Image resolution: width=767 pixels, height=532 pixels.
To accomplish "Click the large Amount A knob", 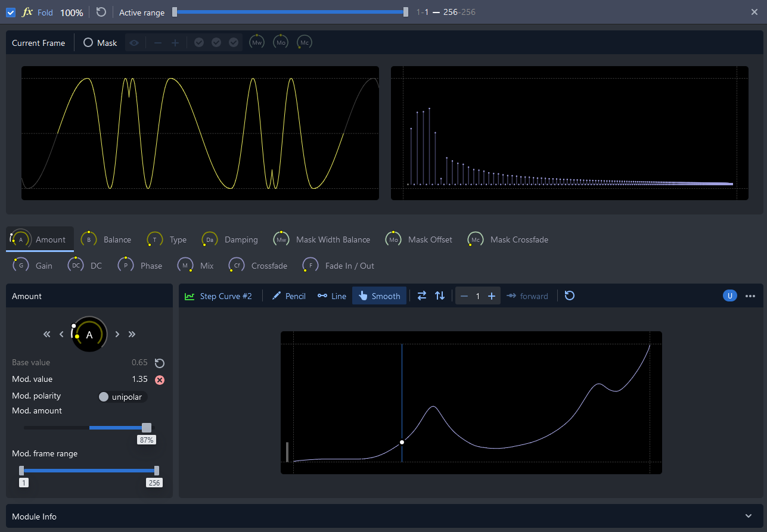I will coord(89,335).
